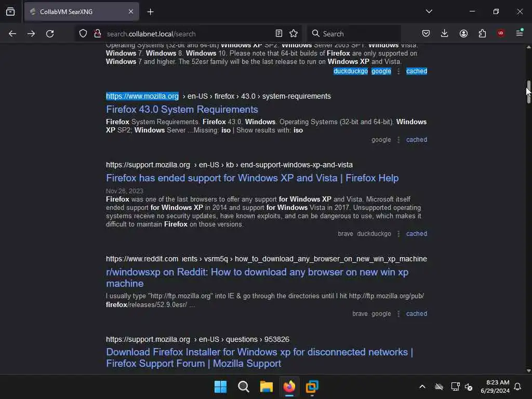This screenshot has width=532, height=399.
Task: Open notifications bell icon
Action: click(518, 387)
